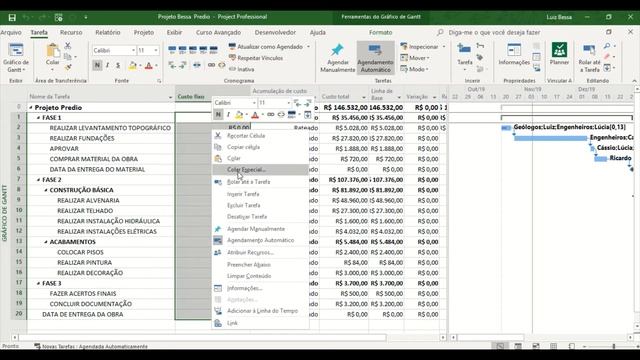This screenshot has height=360, width=640.
Task: Open the Nome da Tarefa column filter arrow
Action: (x=170, y=97)
